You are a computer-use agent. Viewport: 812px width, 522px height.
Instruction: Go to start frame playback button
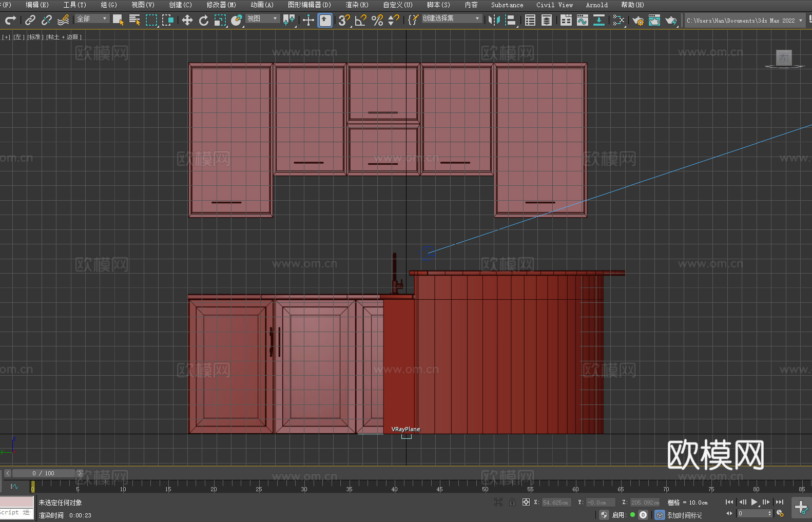(x=729, y=502)
